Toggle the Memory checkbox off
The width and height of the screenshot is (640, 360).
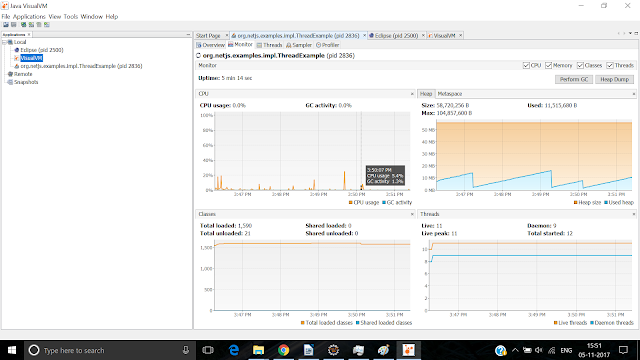point(549,65)
